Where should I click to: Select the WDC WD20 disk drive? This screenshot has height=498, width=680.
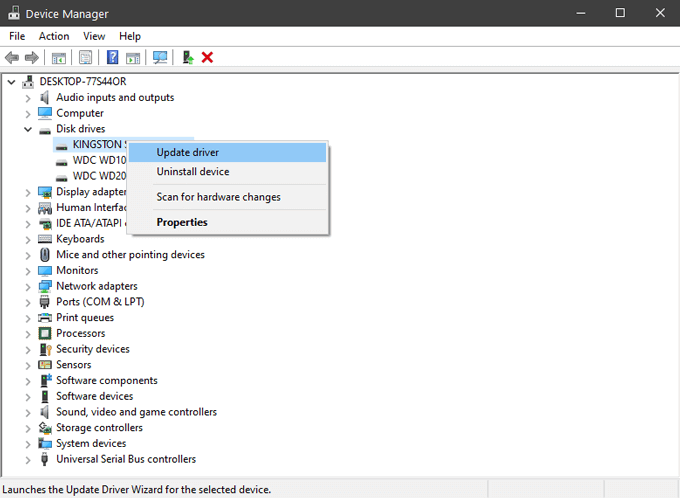coord(99,176)
